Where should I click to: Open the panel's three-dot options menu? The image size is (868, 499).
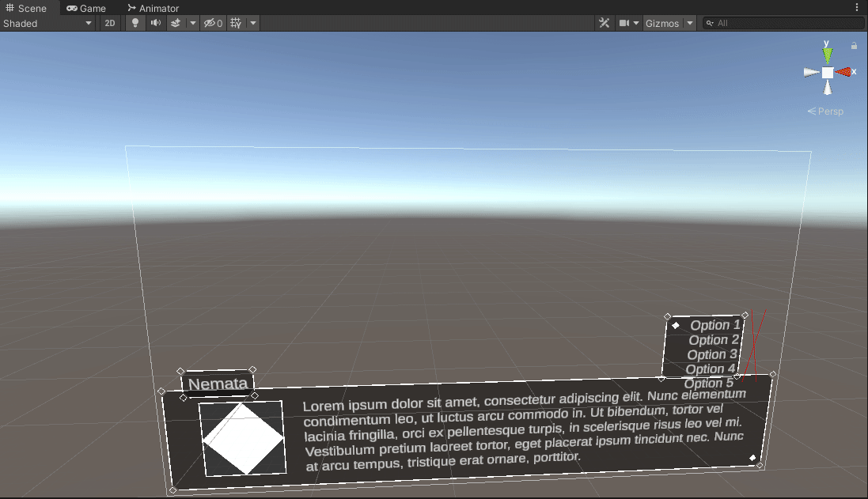pyautogui.click(x=857, y=8)
